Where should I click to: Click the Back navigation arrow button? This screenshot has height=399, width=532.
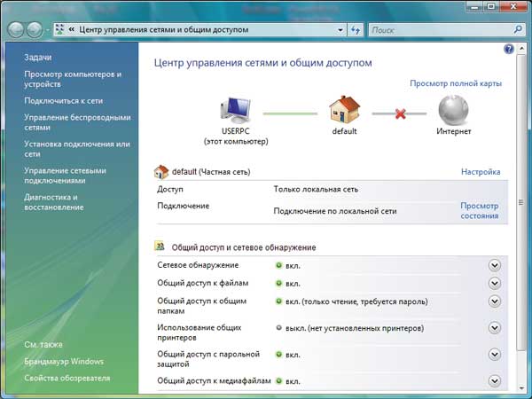pos(17,30)
